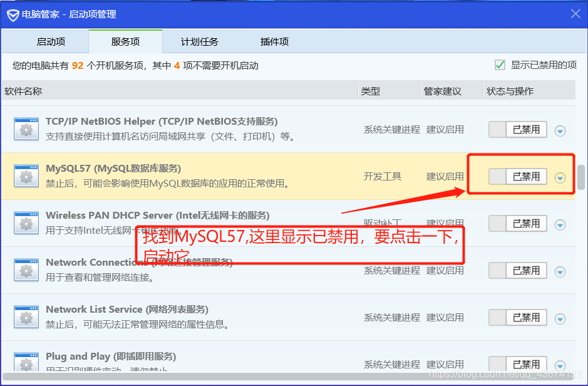Click the Network List Service icon
The width and height of the screenshot is (588, 386).
tap(26, 317)
